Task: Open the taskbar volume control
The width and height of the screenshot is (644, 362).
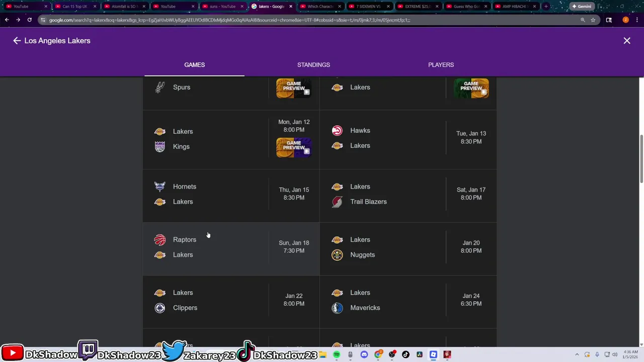Action: pos(615,355)
